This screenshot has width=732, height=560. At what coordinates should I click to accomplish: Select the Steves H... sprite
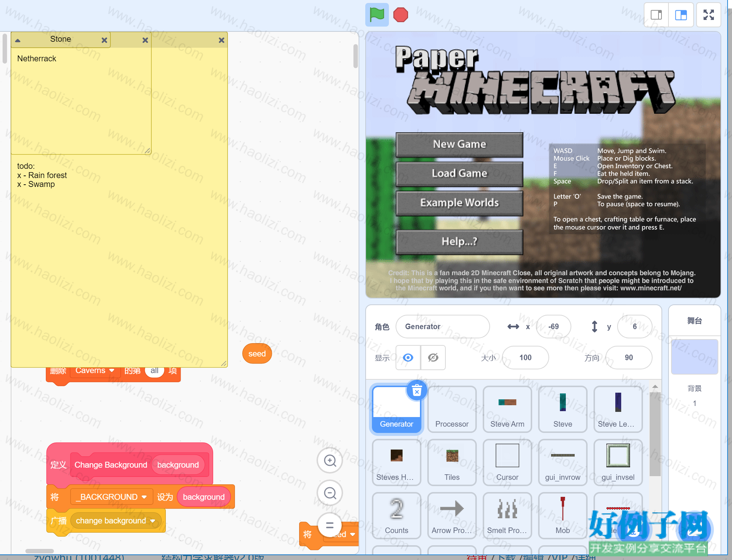396,462
